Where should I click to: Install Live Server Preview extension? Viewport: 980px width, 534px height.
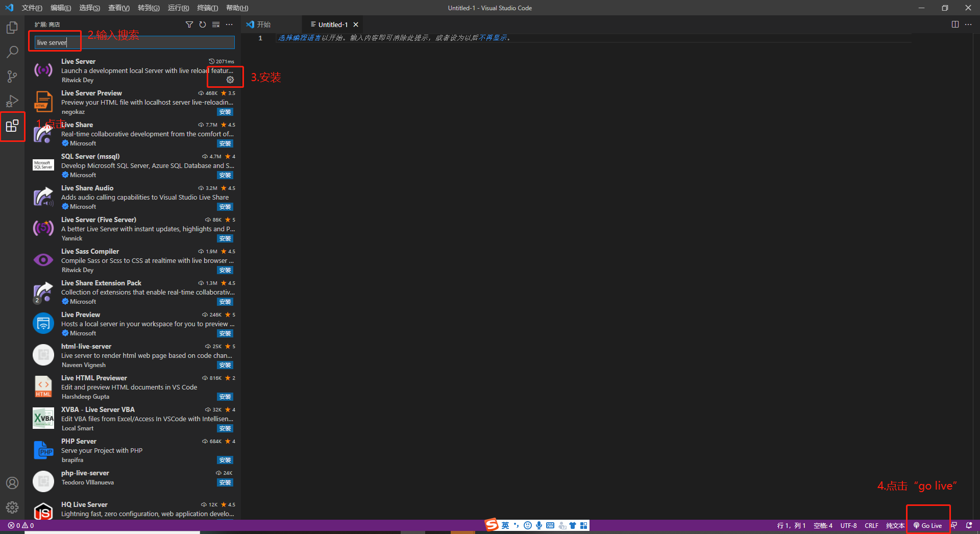point(225,112)
